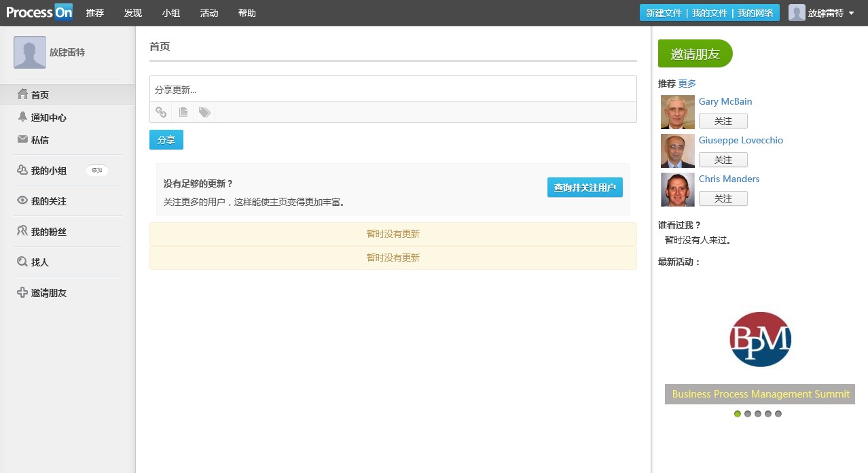Image resolution: width=868 pixels, height=473 pixels.
Task: Click the group icon for 我的小组
Action: click(x=22, y=170)
